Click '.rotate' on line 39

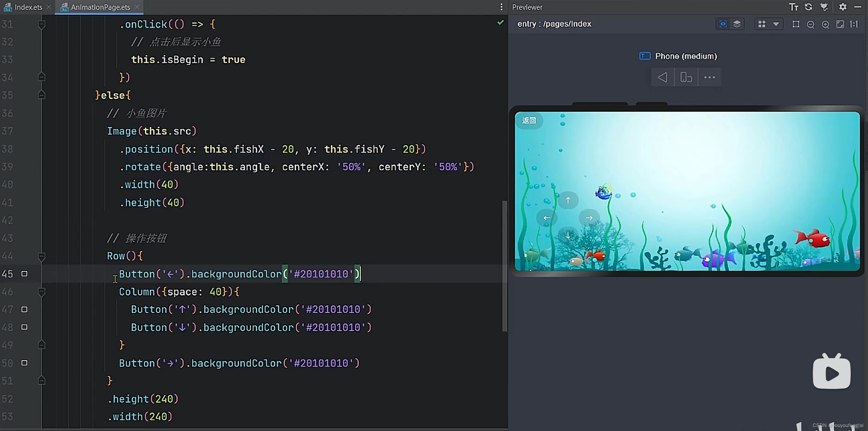[x=140, y=167]
